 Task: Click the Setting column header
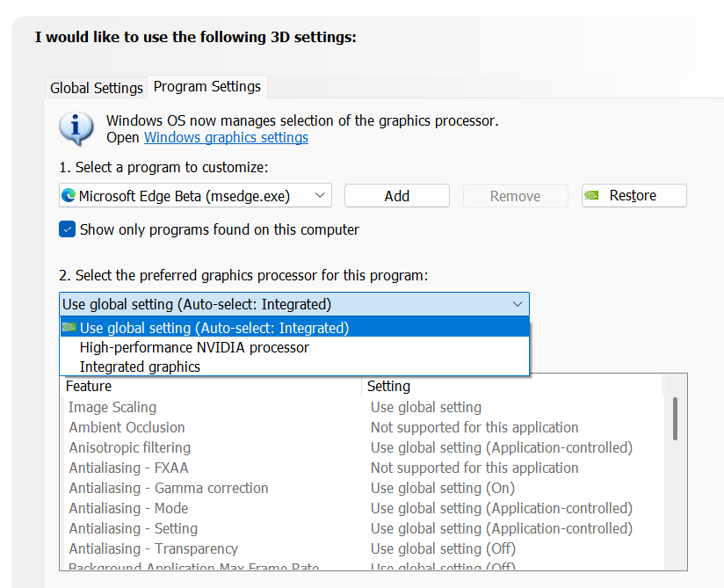point(512,386)
